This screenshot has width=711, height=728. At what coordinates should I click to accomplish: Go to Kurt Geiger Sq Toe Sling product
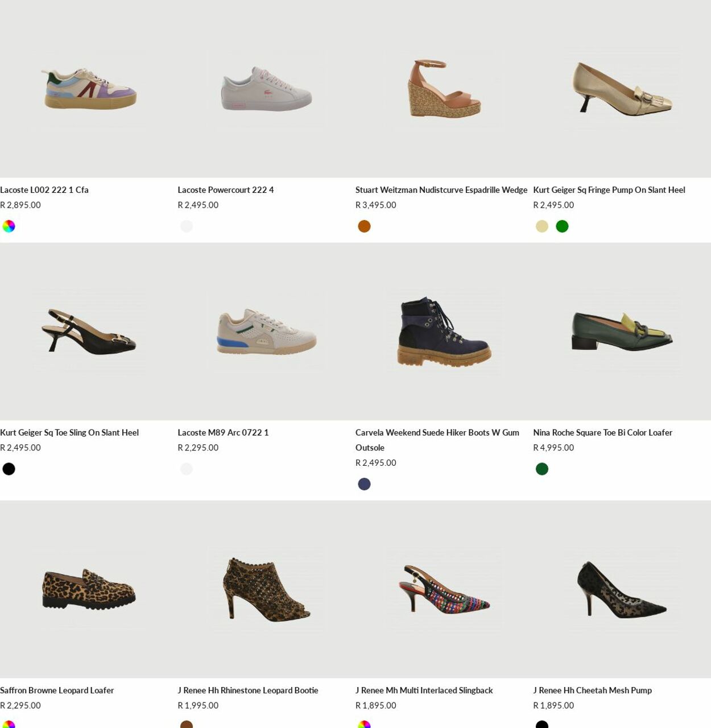69,433
